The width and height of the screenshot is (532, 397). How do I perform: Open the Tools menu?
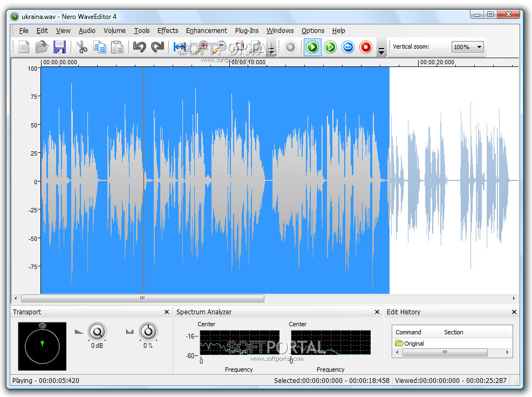point(141,31)
